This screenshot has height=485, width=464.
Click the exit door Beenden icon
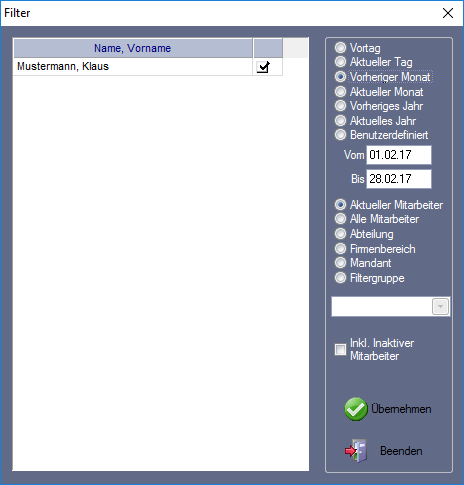coord(356,451)
